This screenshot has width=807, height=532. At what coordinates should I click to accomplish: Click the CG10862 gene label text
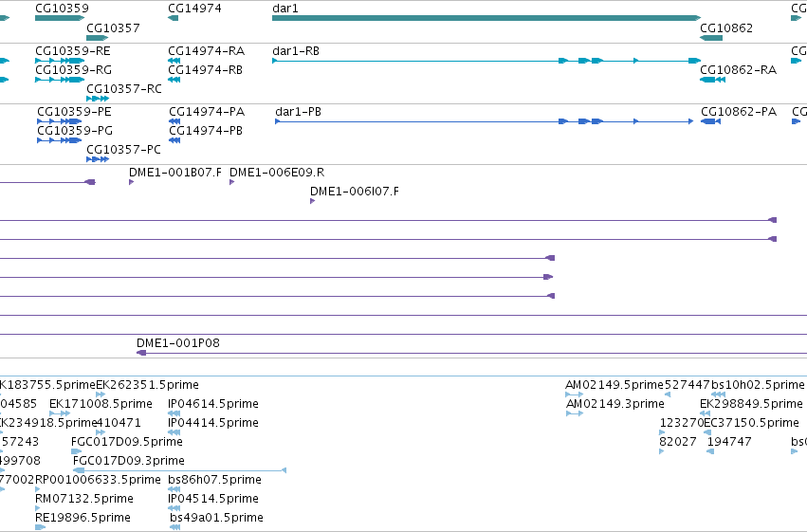tap(726, 28)
